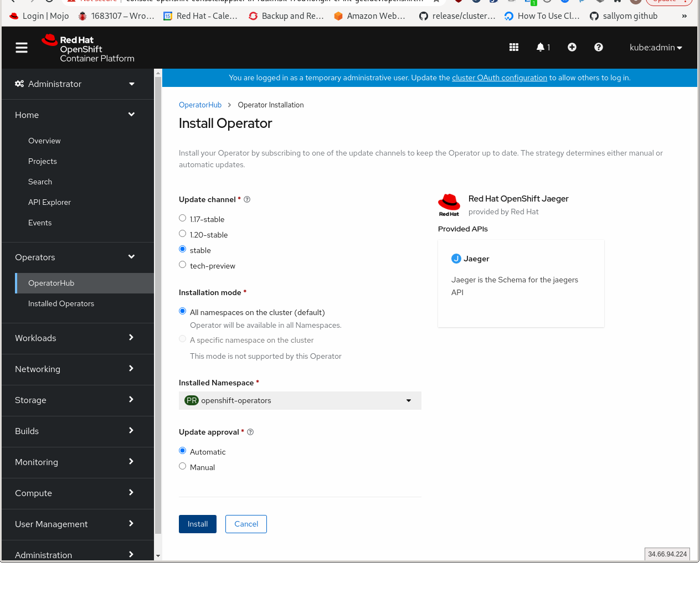Select the 1.20-stable update channel
This screenshot has height=598, width=700.
coord(183,234)
